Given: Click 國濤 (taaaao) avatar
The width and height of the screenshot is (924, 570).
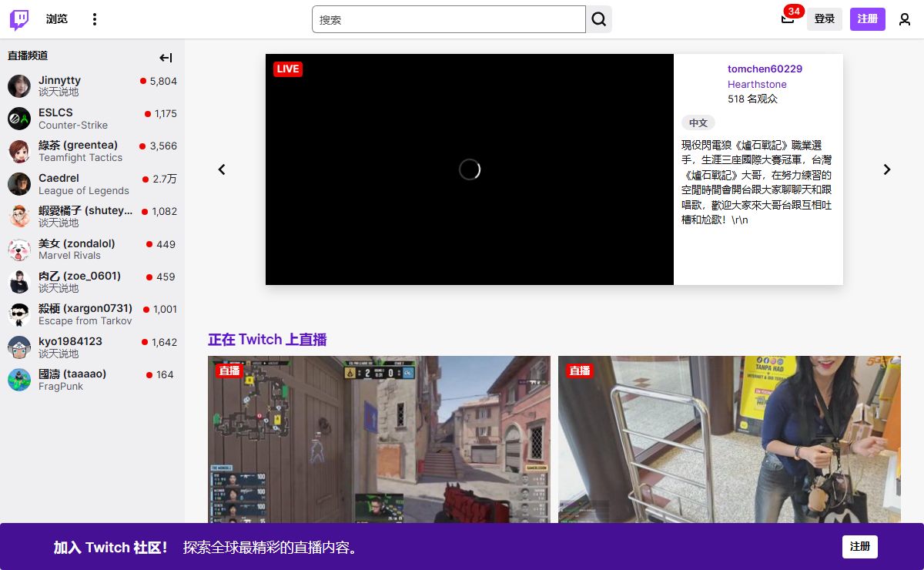Looking at the screenshot, I should tap(19, 380).
